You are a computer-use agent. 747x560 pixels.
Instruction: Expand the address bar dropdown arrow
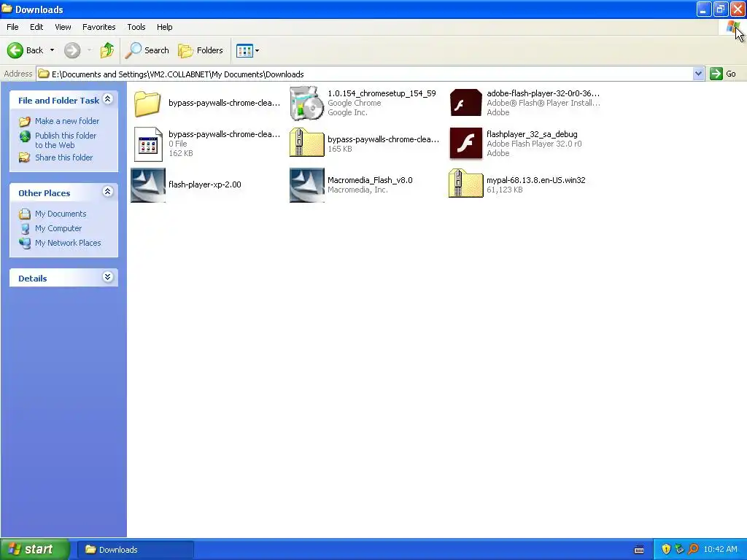[698, 74]
